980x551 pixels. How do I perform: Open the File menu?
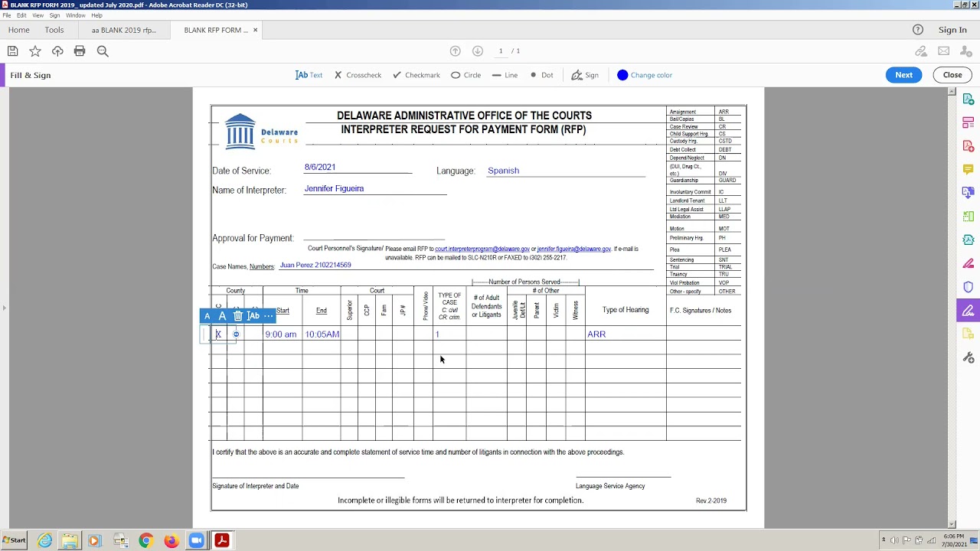[7, 15]
